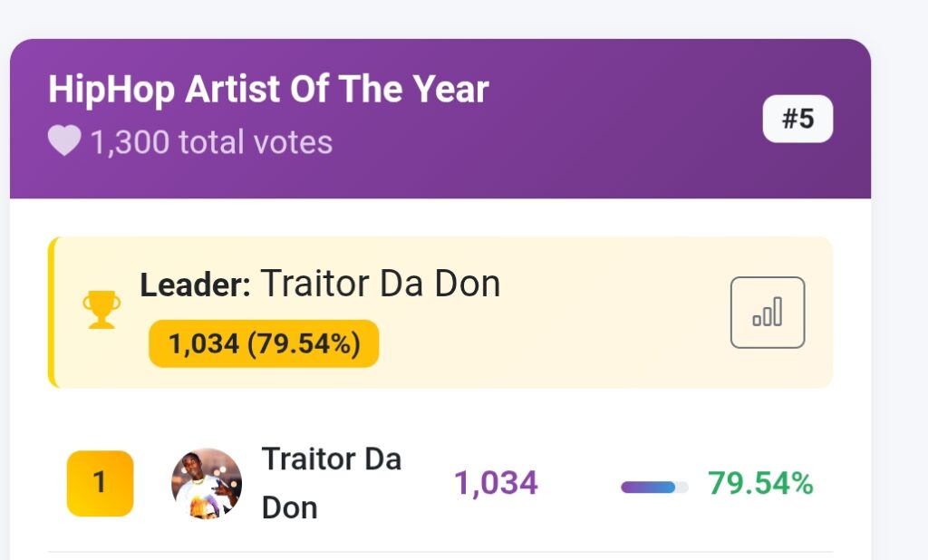Click the bar chart statistics icon button
The image size is (928, 560).
pyautogui.click(x=768, y=313)
